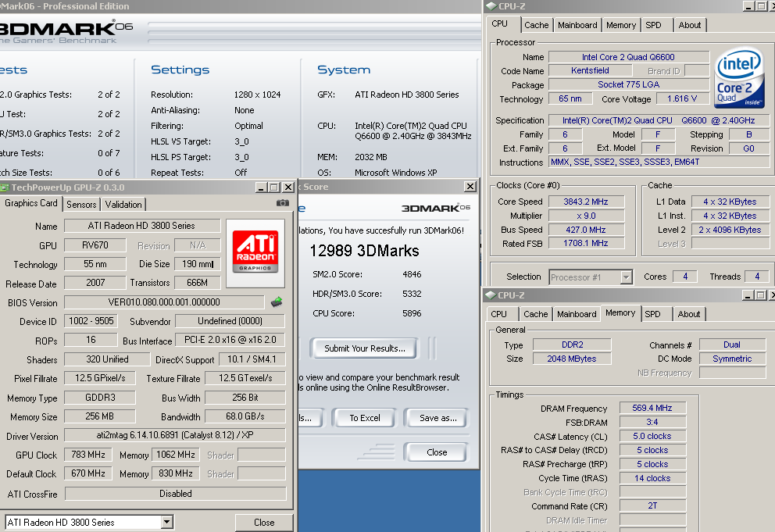Open the About tab in top CPU-Z
This screenshot has height=532, width=775.
[x=690, y=25]
